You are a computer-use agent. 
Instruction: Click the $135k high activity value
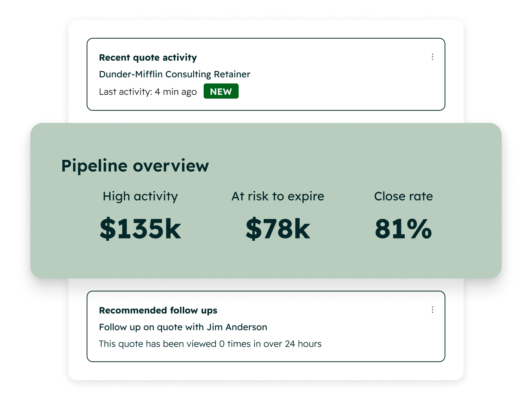click(140, 229)
